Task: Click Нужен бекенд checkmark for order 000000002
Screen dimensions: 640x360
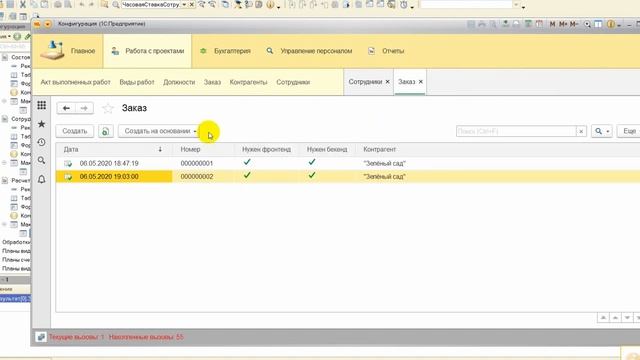Action: click(x=312, y=176)
